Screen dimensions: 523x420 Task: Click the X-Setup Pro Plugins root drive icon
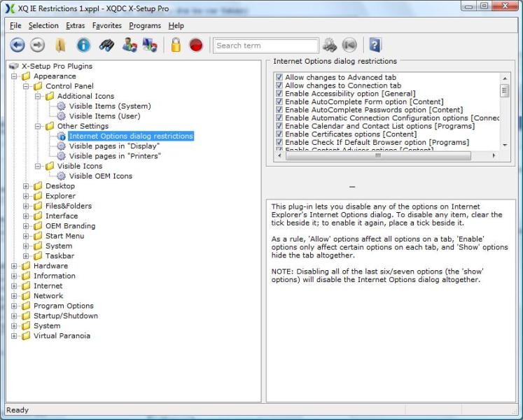click(x=14, y=66)
